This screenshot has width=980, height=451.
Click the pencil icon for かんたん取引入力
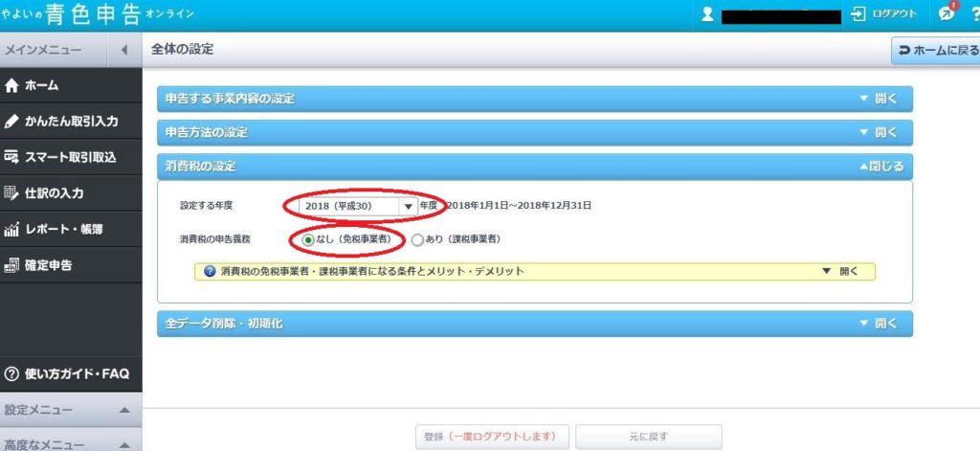[x=11, y=122]
